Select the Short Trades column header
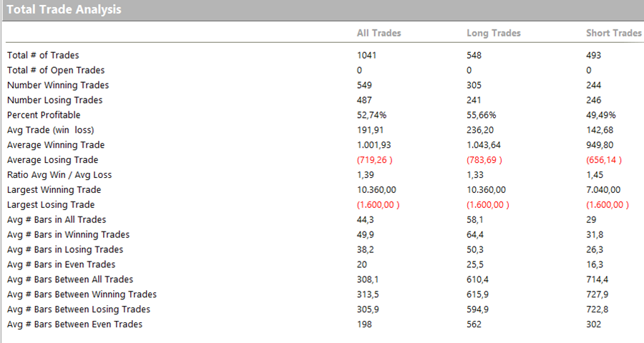644x343 pixels. tap(613, 33)
